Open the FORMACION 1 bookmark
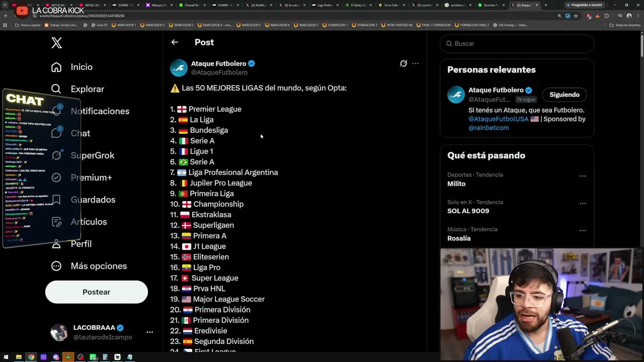This screenshot has width=644, height=362. click(x=334, y=25)
